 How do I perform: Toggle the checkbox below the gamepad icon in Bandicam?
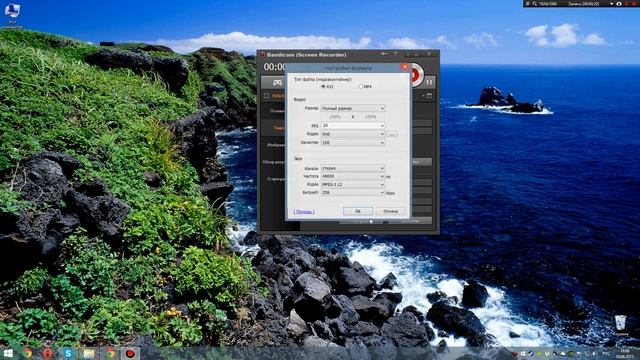pos(267,96)
